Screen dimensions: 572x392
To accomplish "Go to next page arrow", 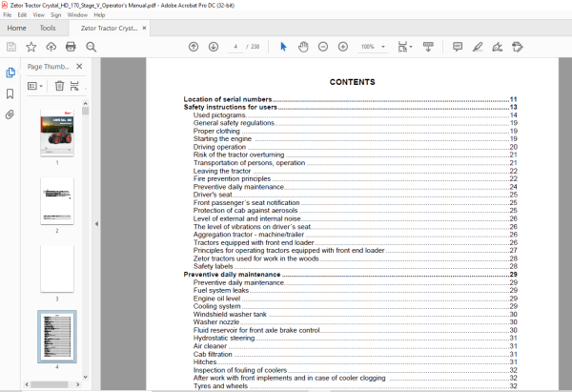I will pyautogui.click(x=214, y=47).
